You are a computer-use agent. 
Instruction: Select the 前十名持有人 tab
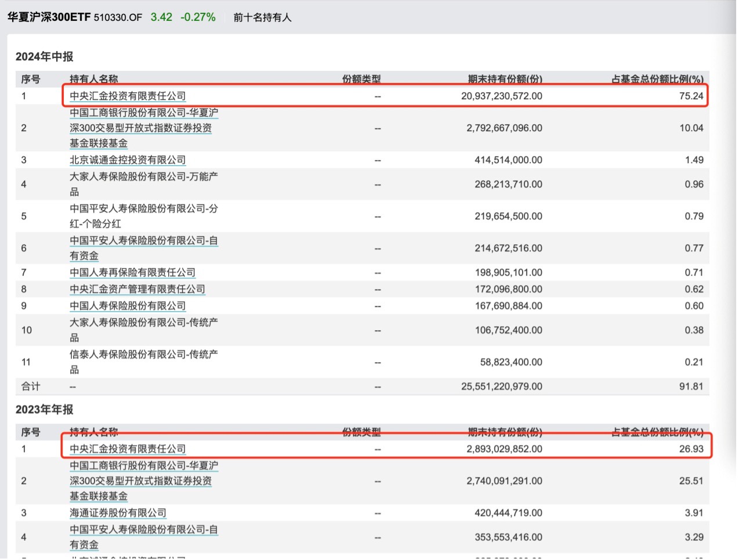263,17
